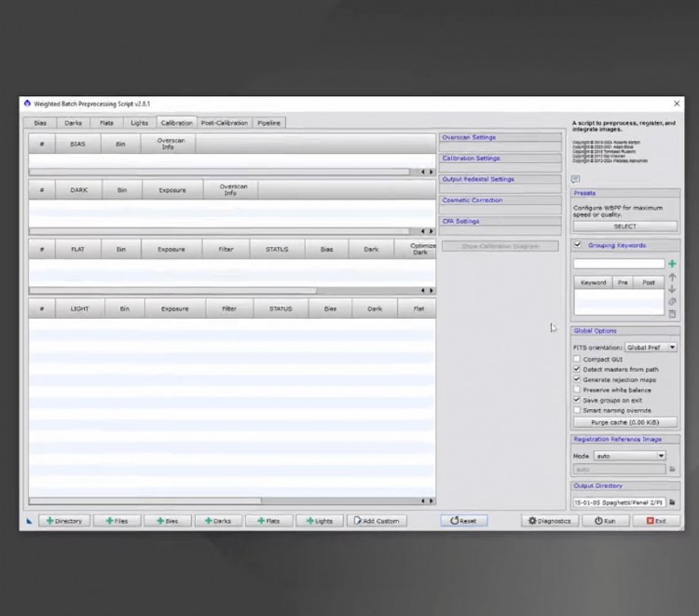699x616 pixels.
Task: Click the trash delete keyword icon
Action: [x=672, y=314]
